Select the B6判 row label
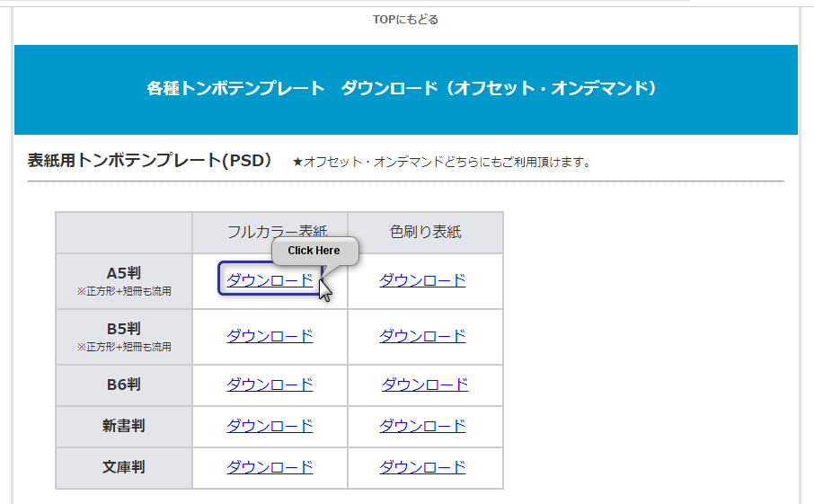This screenshot has height=504, width=814. click(x=124, y=385)
